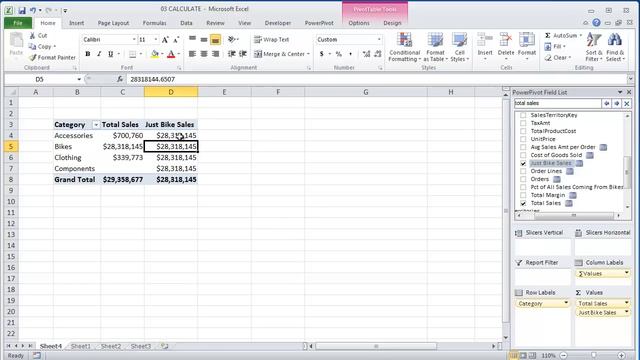Open the PivotTable Options tab
Image resolution: width=640 pixels, height=360 pixels.
(359, 23)
